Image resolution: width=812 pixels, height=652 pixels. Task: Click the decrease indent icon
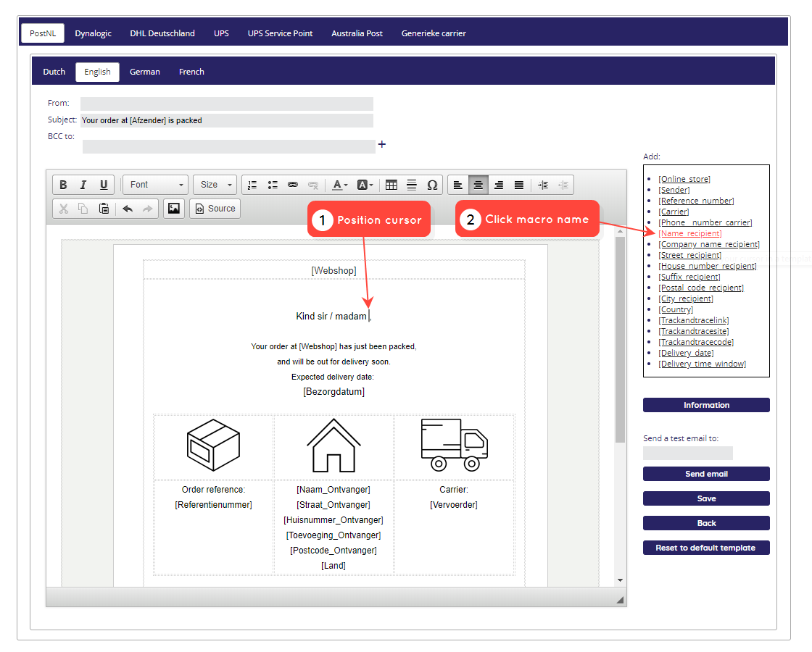(x=563, y=185)
